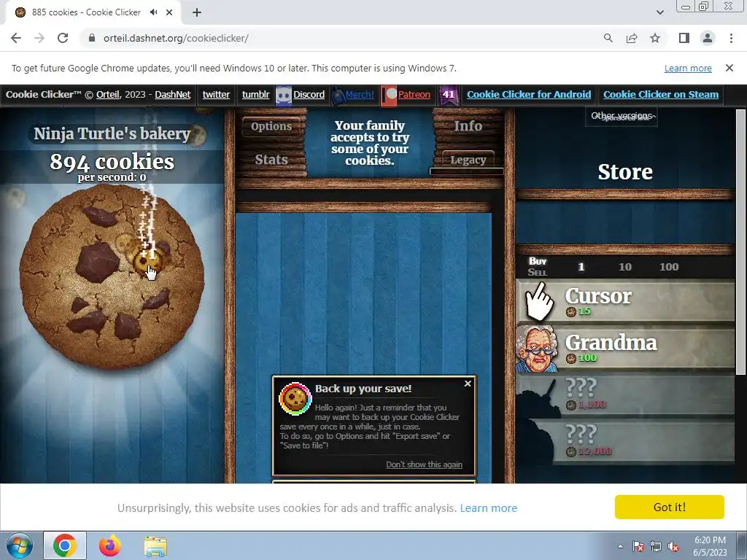Open Cookie Clicker on Steam link

pos(661,94)
